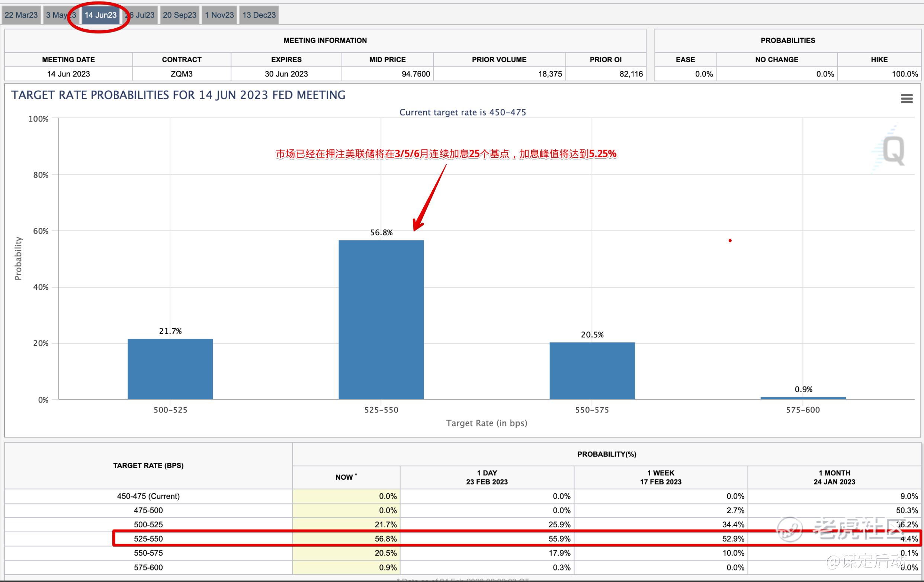Open the 26 Jul23 meeting tab

pos(142,15)
